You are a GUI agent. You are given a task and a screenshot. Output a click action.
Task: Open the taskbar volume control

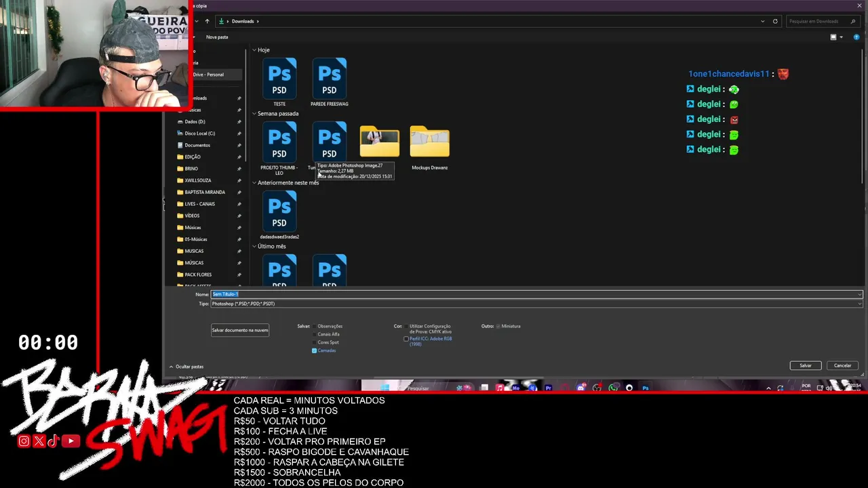829,388
